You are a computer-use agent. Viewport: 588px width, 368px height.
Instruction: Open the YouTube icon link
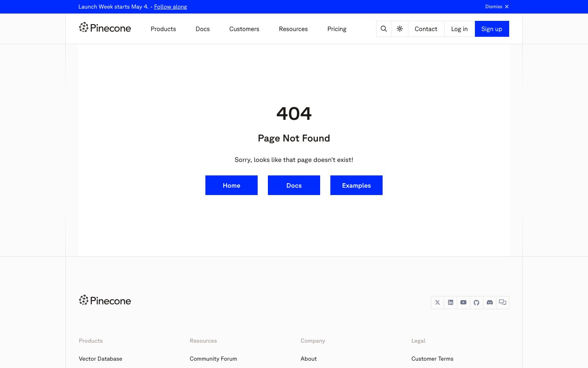pyautogui.click(x=463, y=303)
